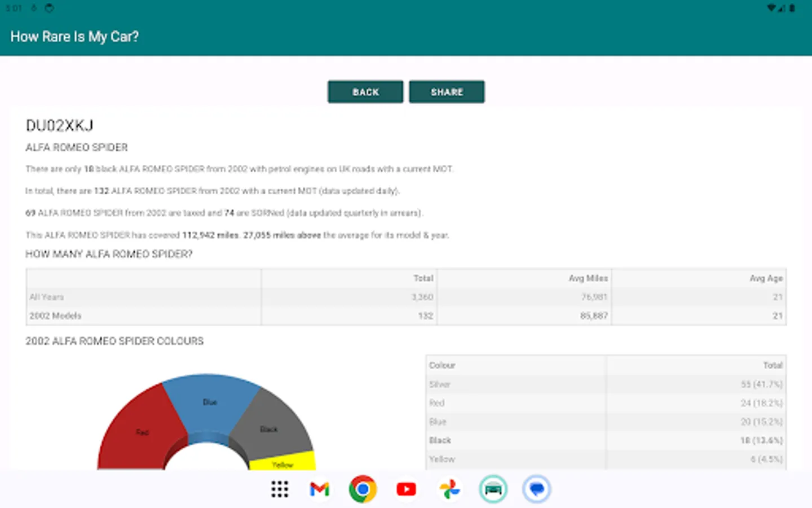Tap the Avg Age value in 2002 Models row
The image size is (812, 508).
point(778,316)
